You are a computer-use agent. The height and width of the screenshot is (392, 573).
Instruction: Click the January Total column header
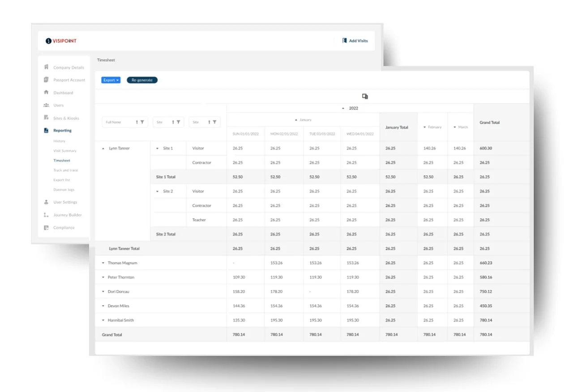pos(398,127)
